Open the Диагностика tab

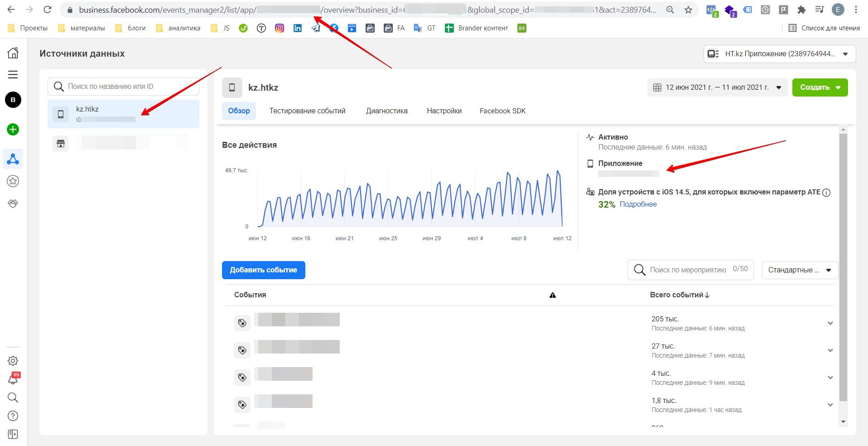(x=386, y=111)
